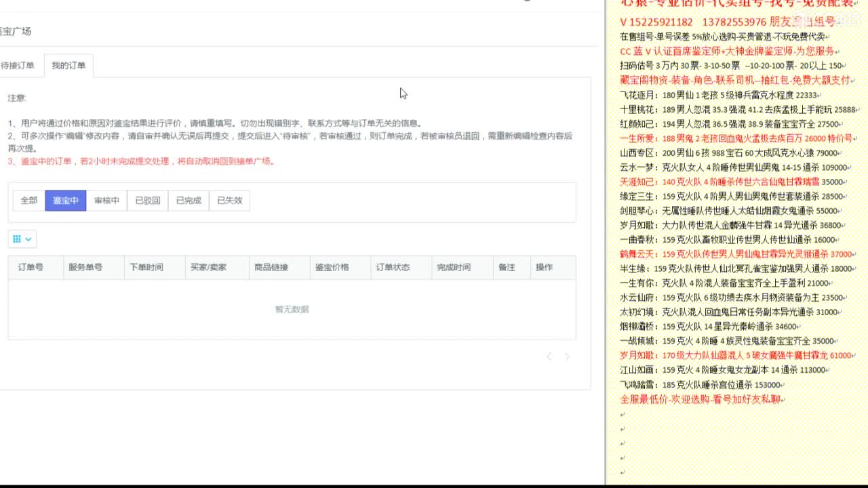Enable the 审核中 filter

point(107,200)
